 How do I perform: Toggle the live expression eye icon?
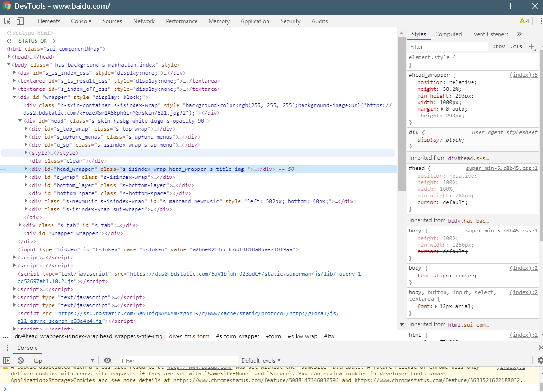(107, 361)
